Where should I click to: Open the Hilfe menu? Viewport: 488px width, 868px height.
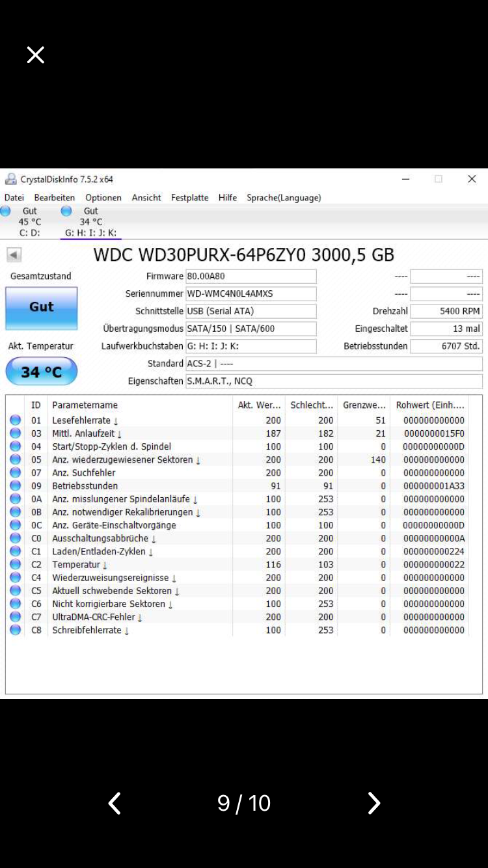(x=228, y=198)
